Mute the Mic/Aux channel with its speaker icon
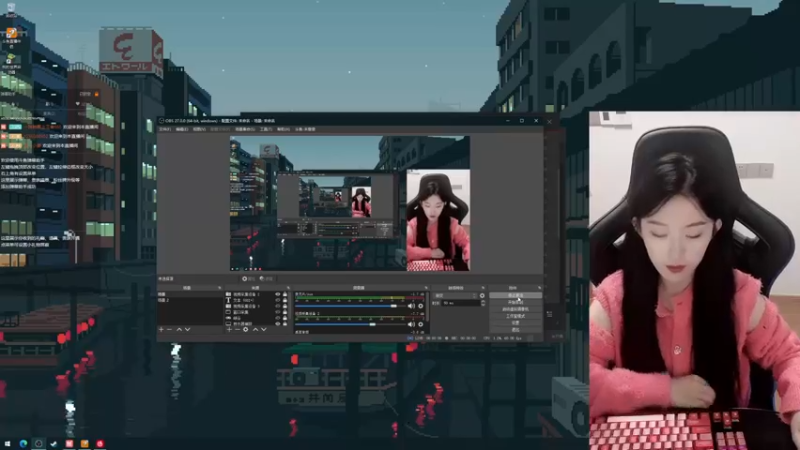 click(x=411, y=306)
